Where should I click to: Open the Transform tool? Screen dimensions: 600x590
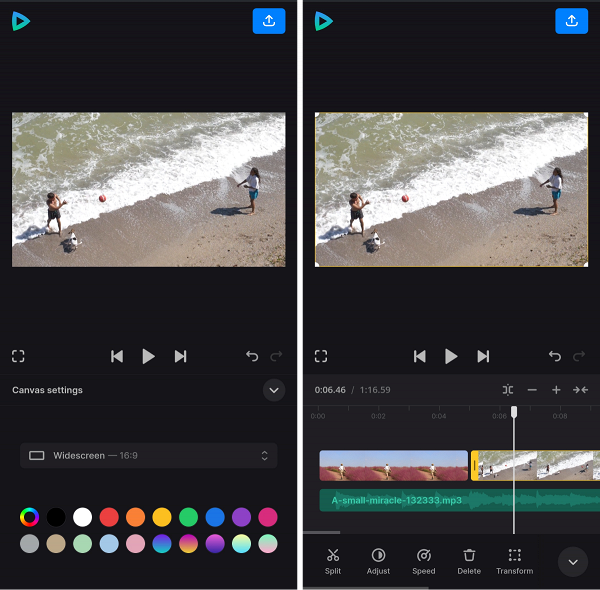point(515,561)
